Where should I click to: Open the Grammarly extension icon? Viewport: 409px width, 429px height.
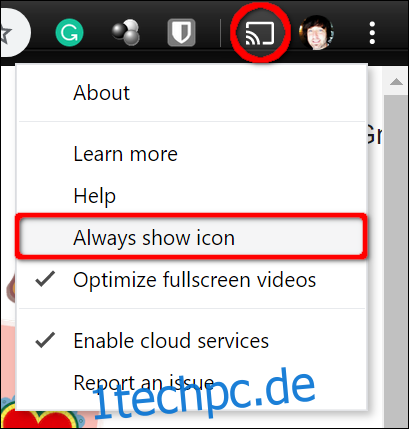point(69,32)
